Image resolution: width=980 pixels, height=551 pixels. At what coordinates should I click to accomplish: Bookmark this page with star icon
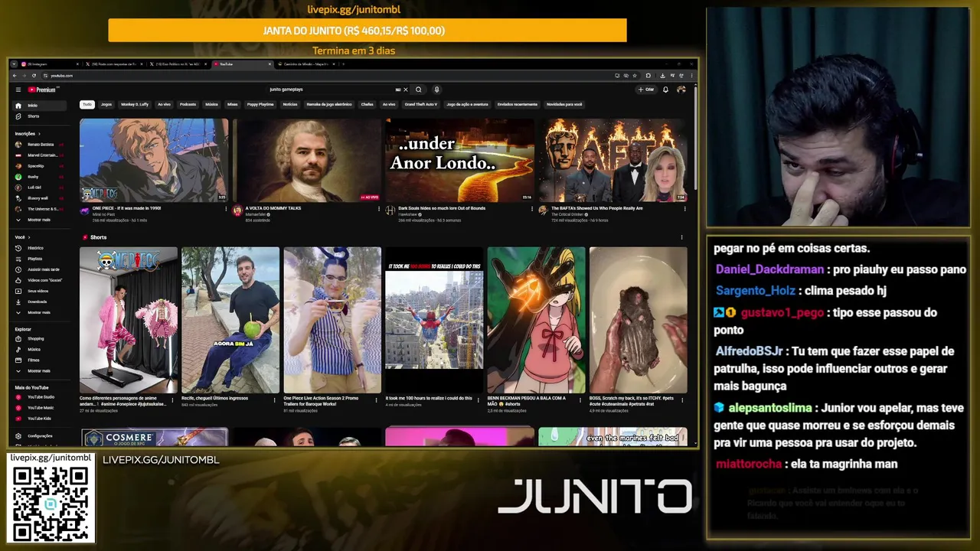(635, 76)
